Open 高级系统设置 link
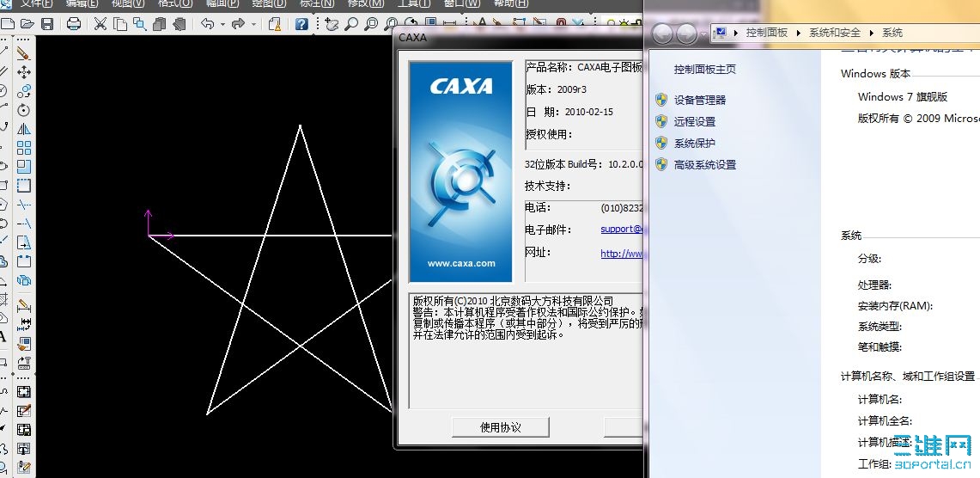This screenshot has width=980, height=478. (x=705, y=165)
